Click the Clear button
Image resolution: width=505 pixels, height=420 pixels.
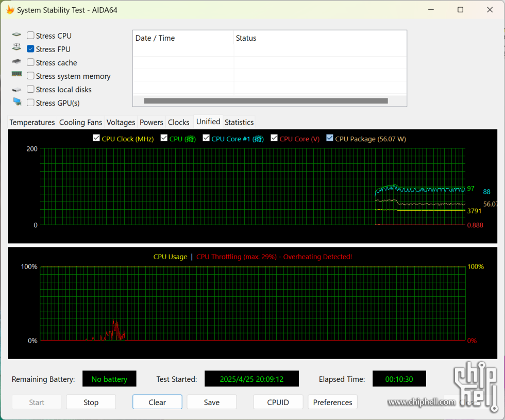(157, 402)
